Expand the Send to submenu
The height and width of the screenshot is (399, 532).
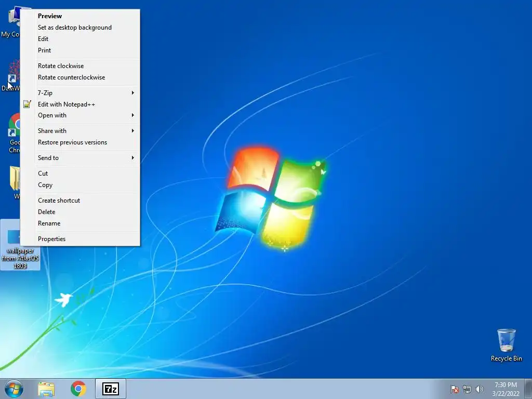click(80, 158)
